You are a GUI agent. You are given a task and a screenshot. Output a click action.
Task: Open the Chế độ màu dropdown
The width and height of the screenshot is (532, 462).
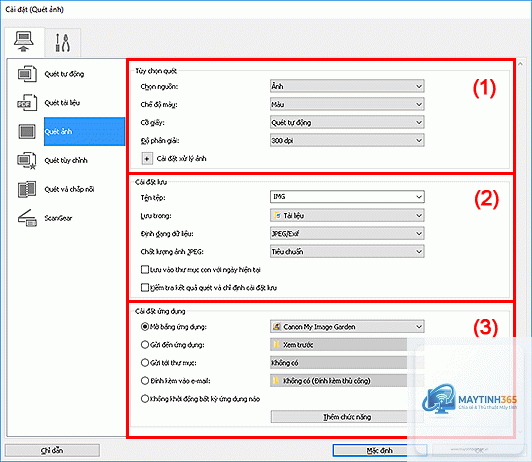pyautogui.click(x=347, y=104)
